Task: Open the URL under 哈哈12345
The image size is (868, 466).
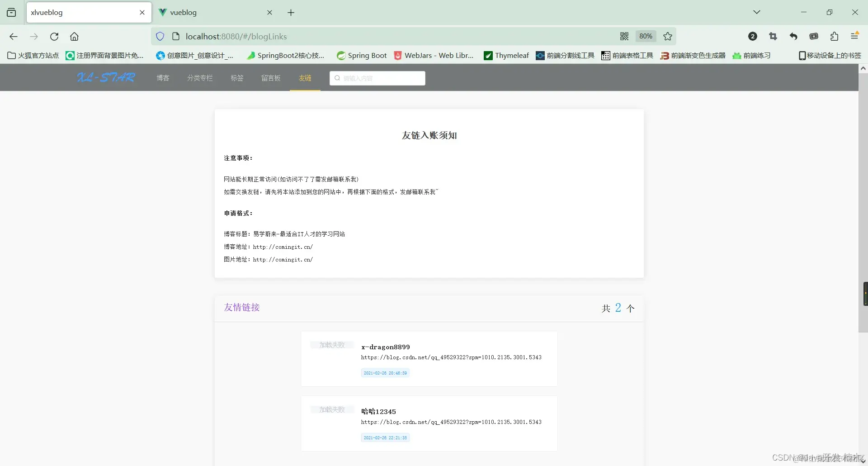Action: tap(451, 422)
